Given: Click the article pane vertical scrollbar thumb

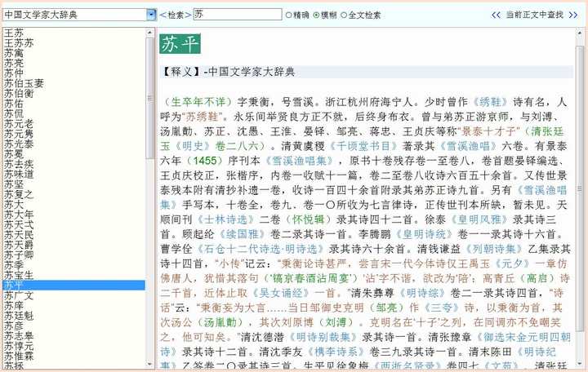Looking at the screenshot, I should (581, 190).
